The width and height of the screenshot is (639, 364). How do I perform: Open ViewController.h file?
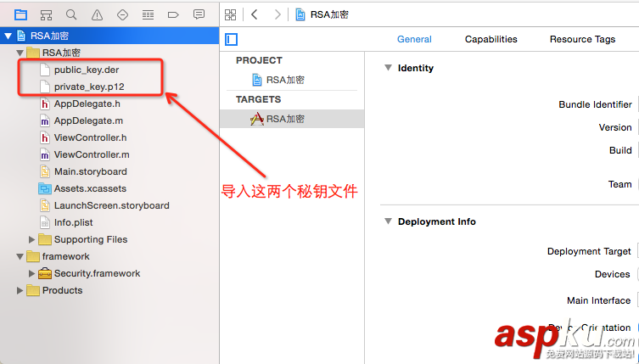pyautogui.click(x=91, y=137)
